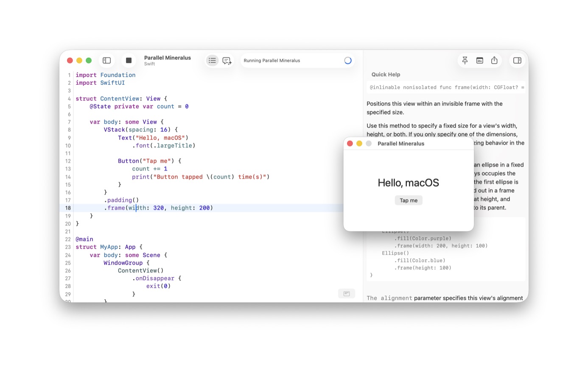
Task: Close the Parallel Mineralus app window
Action: click(350, 144)
